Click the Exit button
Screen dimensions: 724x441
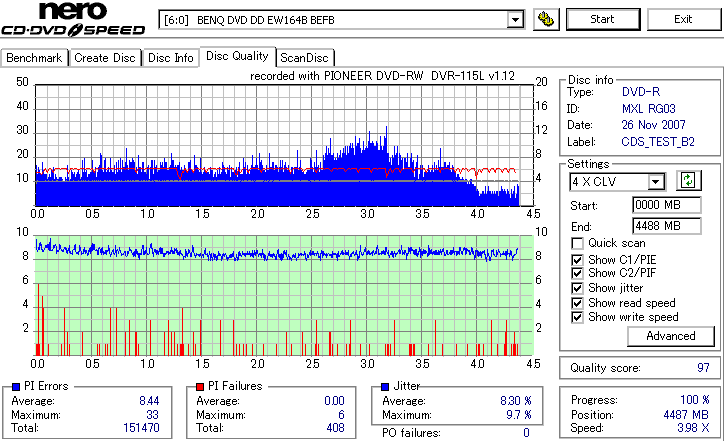(x=683, y=19)
